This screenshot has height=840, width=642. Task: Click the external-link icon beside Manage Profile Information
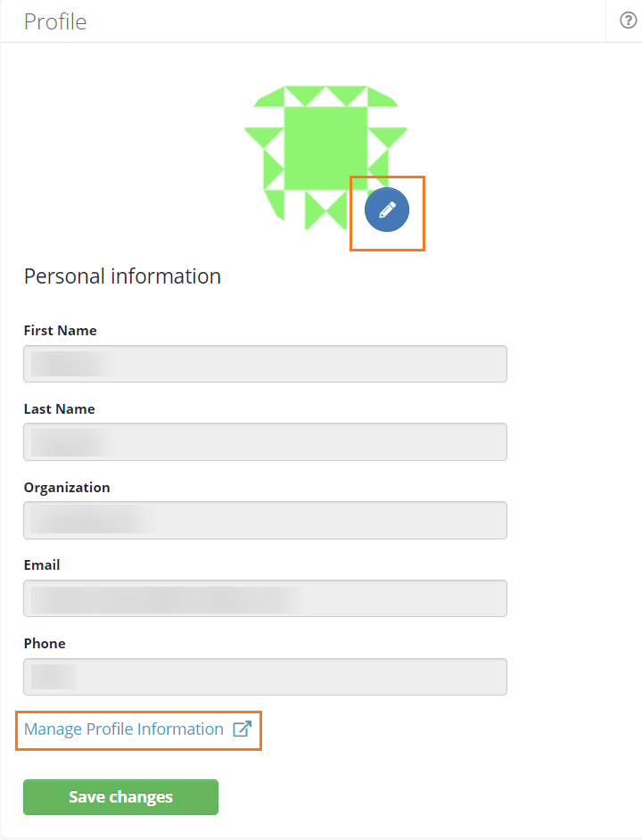point(241,729)
